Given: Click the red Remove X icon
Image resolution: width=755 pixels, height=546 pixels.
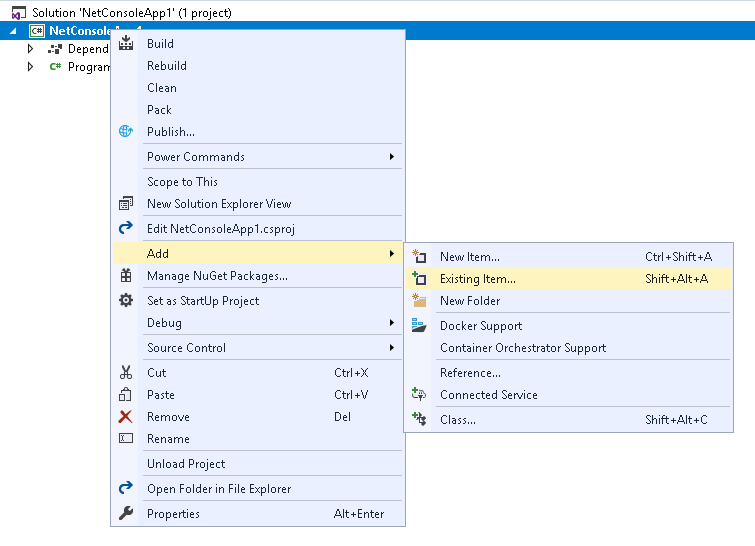Looking at the screenshot, I should pyautogui.click(x=126, y=417).
